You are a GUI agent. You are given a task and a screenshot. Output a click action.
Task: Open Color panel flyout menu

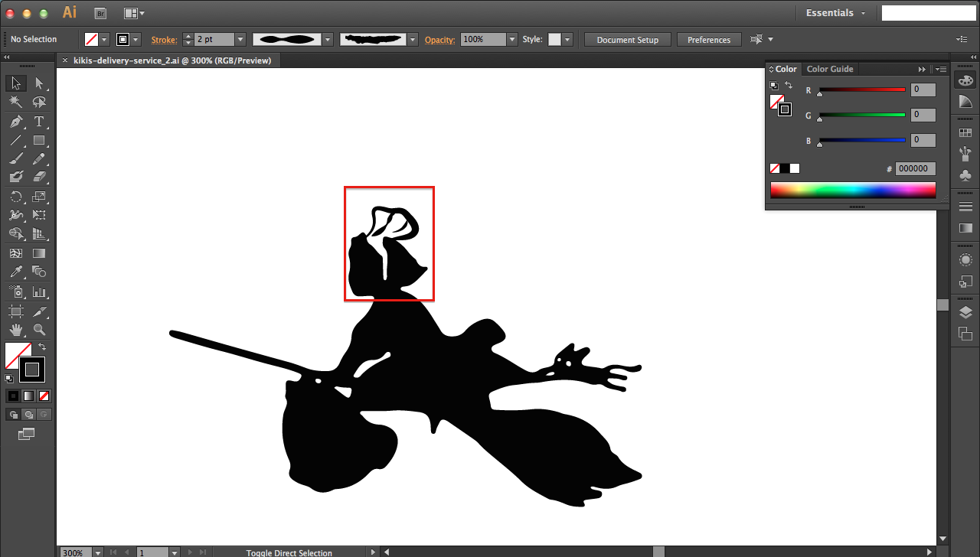coord(941,69)
